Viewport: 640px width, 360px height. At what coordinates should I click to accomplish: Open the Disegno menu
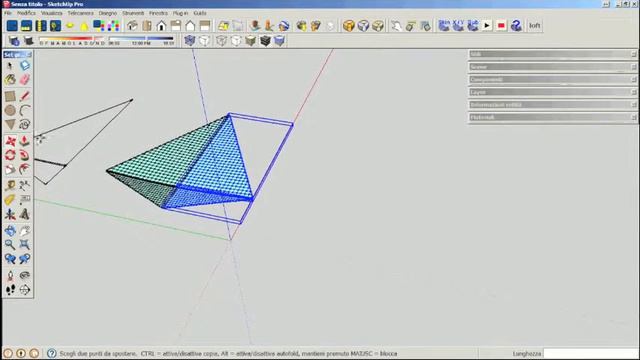coord(108,13)
